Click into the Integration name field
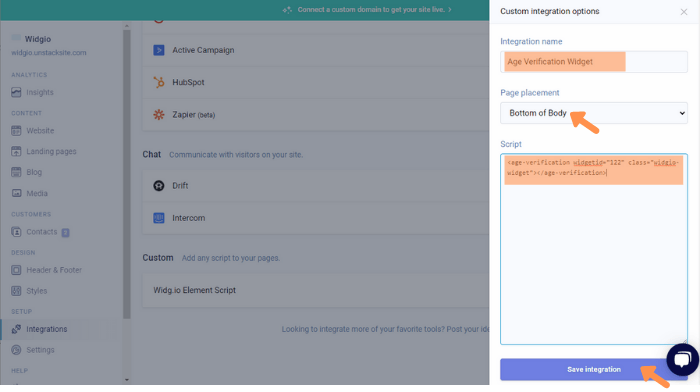Image resolution: width=700 pixels, height=392 pixels. (594, 62)
